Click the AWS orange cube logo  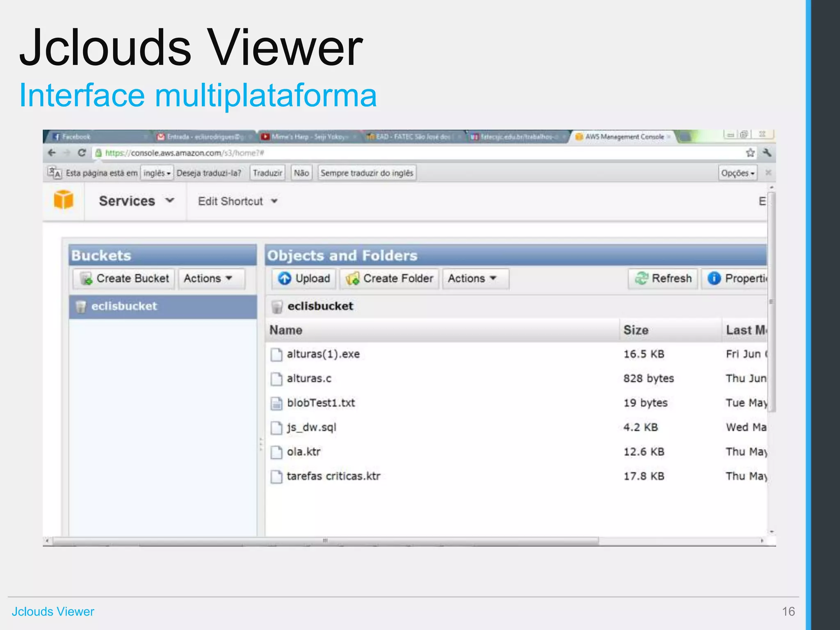(64, 200)
